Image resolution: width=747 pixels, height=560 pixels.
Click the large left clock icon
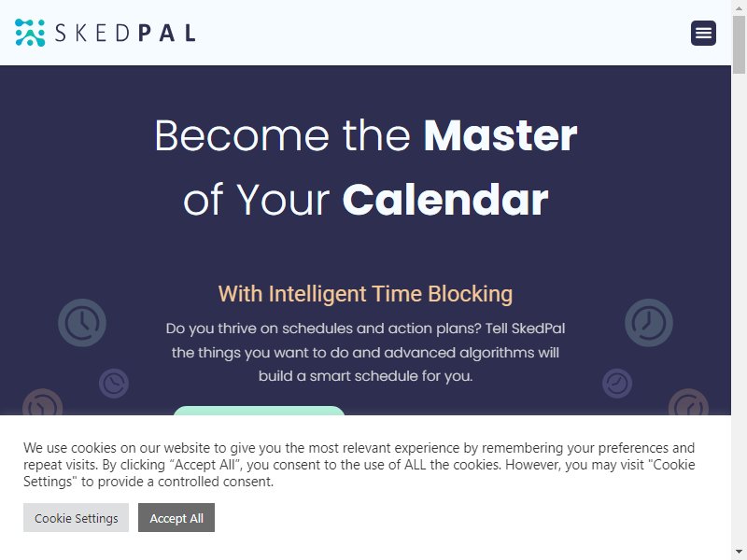[x=82, y=322]
